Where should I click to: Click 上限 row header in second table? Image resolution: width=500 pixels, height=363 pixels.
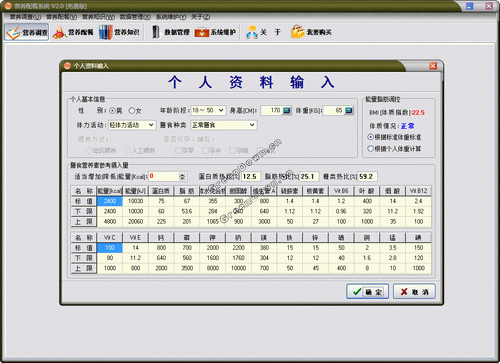84,268
